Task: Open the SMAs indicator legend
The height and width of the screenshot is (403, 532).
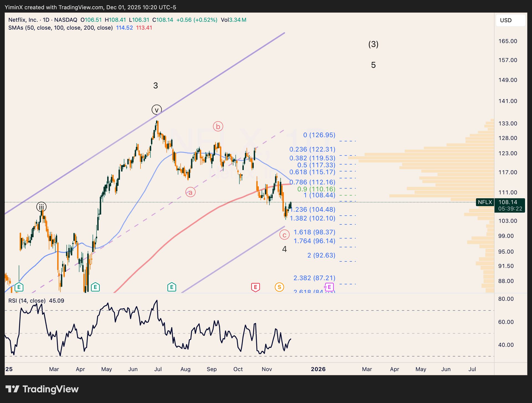Action: (60, 28)
